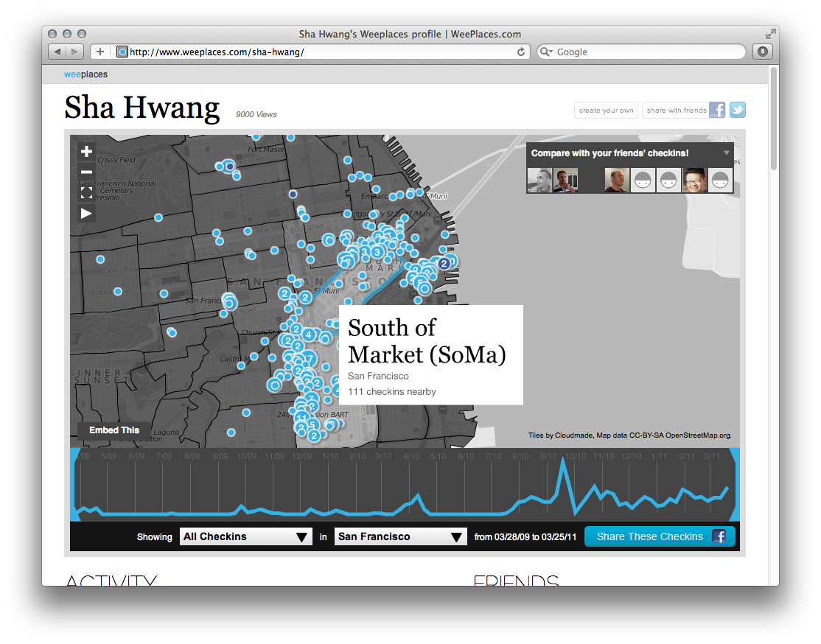The height and width of the screenshot is (644, 821).
Task: Click the Facebook icon on Share These Checkins
Action: tap(719, 536)
